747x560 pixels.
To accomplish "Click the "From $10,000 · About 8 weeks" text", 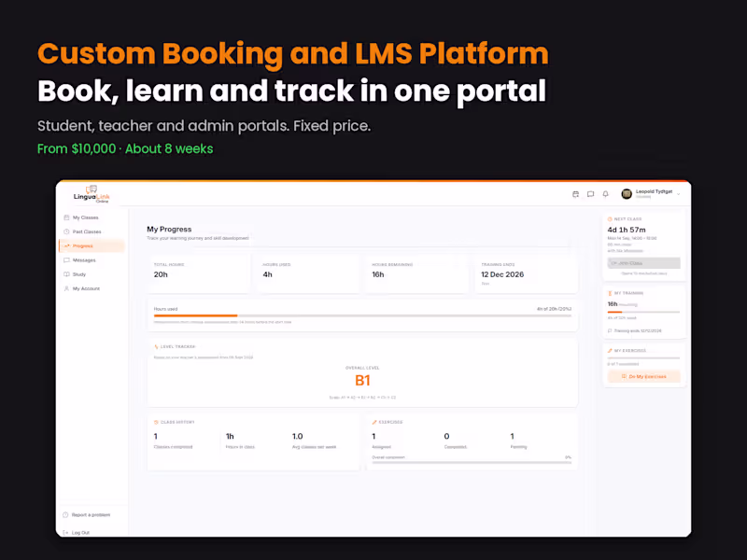I will tap(125, 148).
